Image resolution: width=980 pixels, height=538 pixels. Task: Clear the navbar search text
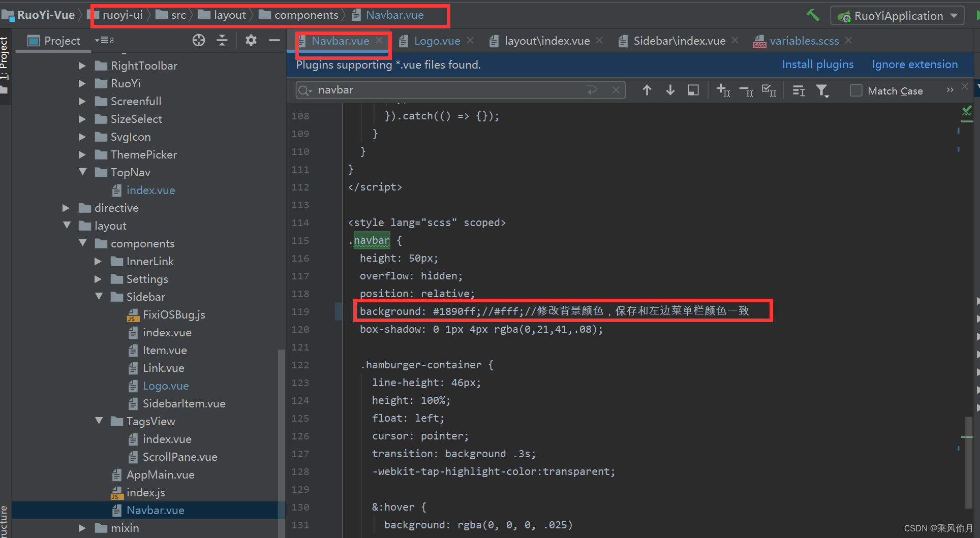click(616, 90)
